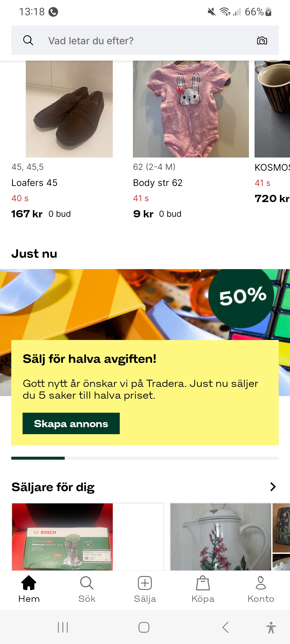Tap Android recent apps icon
The width and height of the screenshot is (290, 644).
tap(63, 627)
